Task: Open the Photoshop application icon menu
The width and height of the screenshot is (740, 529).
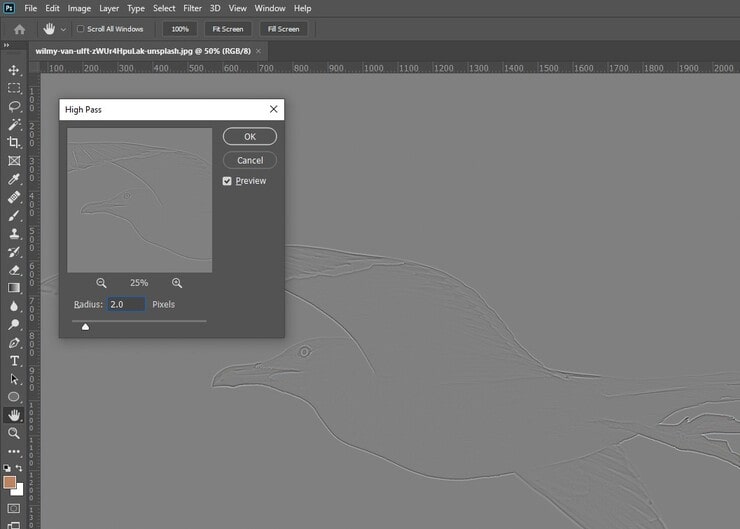Action: (x=9, y=8)
